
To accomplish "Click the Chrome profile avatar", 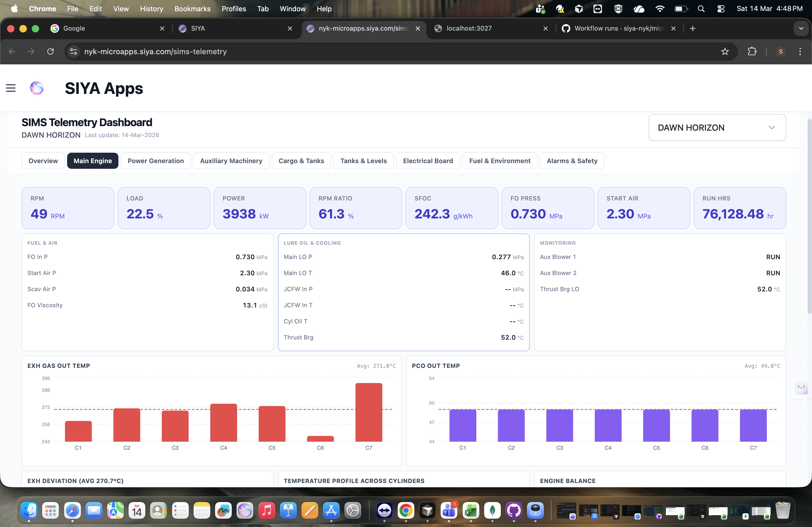I will coord(781,52).
